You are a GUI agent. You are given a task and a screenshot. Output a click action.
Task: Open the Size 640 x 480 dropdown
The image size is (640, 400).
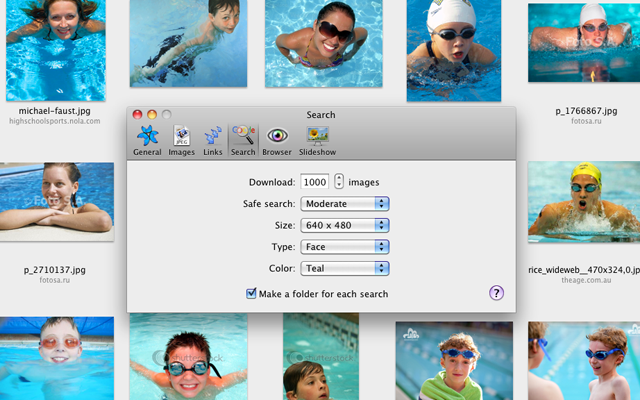point(345,225)
